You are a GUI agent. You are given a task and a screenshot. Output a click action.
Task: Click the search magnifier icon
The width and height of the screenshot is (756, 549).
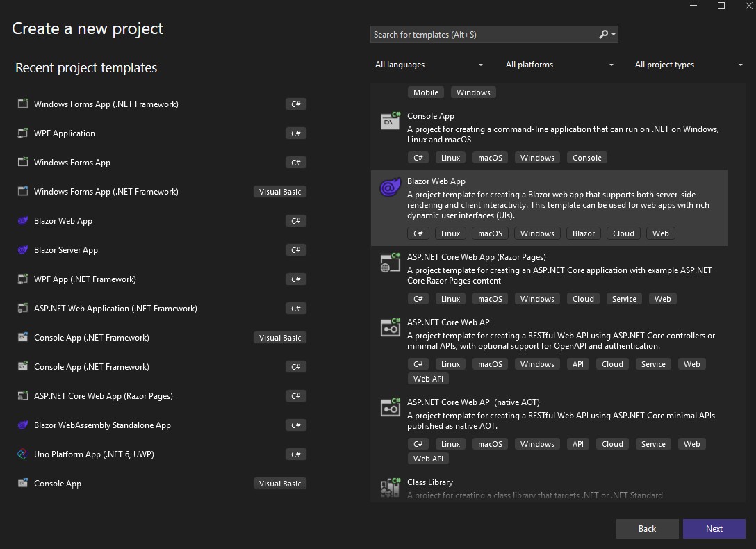603,34
